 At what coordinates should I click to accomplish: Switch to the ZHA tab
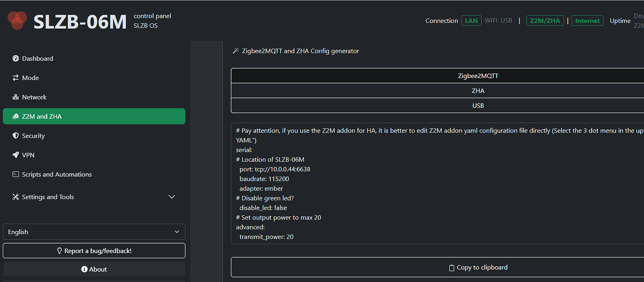[x=478, y=90]
